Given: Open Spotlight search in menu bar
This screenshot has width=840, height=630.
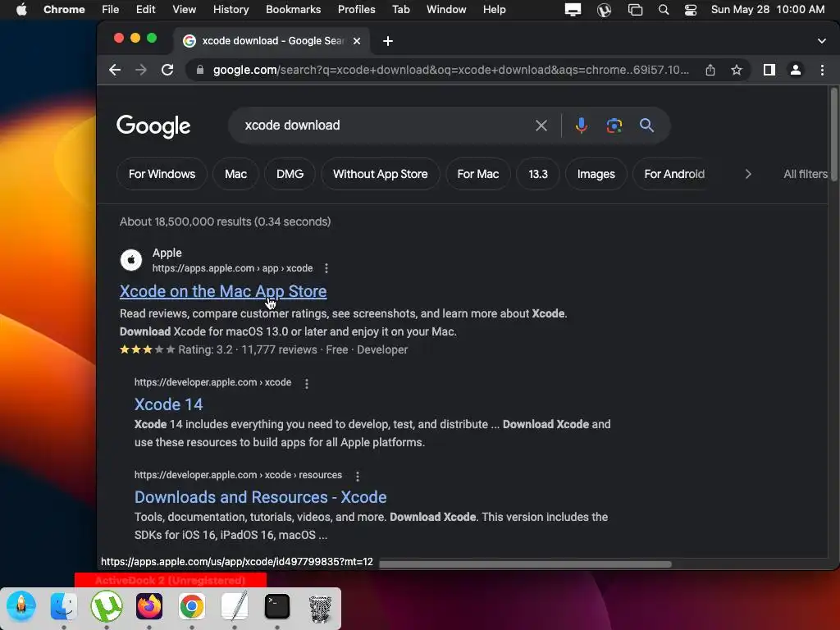Looking at the screenshot, I should (x=663, y=10).
